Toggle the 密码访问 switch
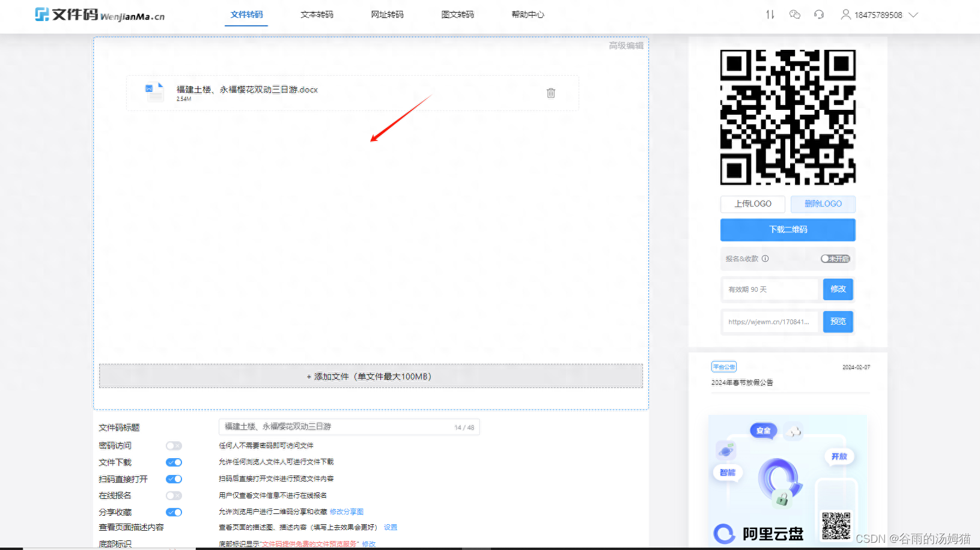The height and width of the screenshot is (550, 980). pos(174,446)
